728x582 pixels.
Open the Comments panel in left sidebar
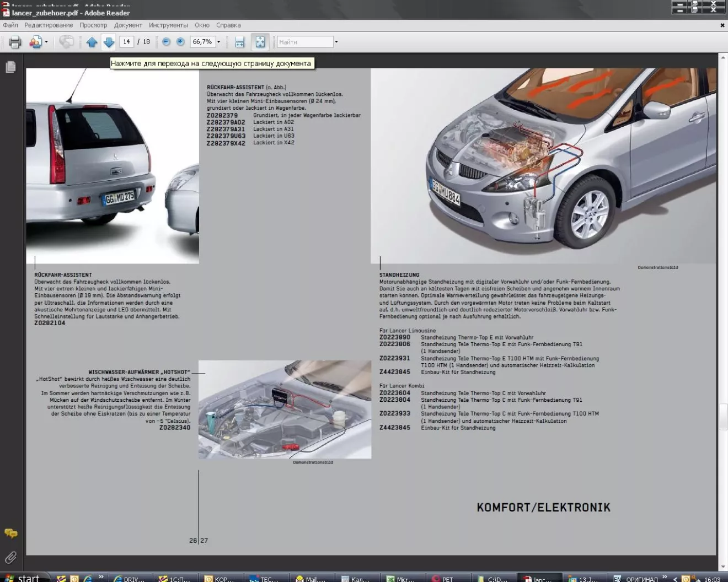click(10, 533)
